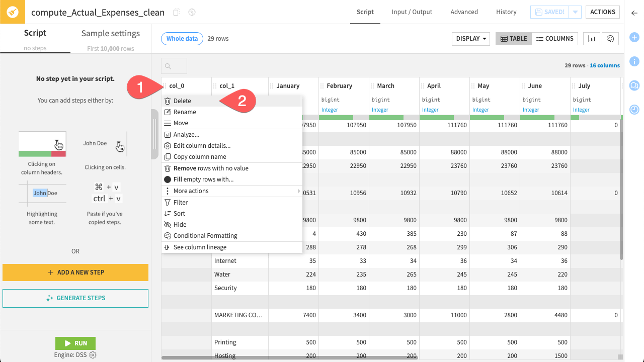
Task: Switch to COLUMNS view
Action: pos(555,38)
